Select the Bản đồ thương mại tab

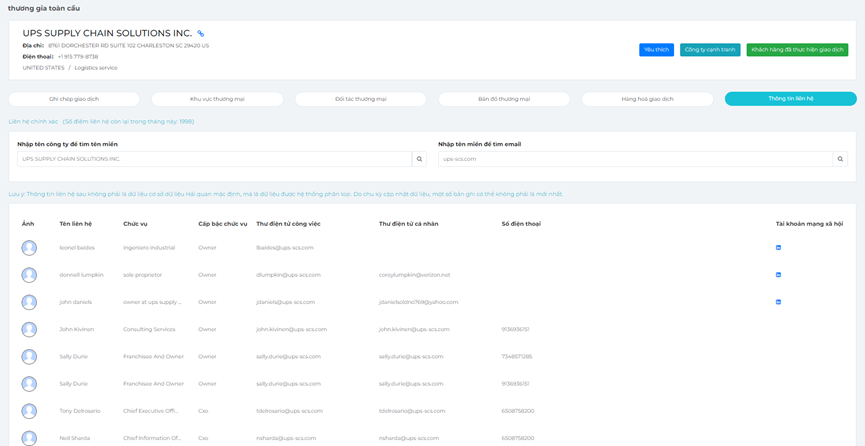(504, 99)
